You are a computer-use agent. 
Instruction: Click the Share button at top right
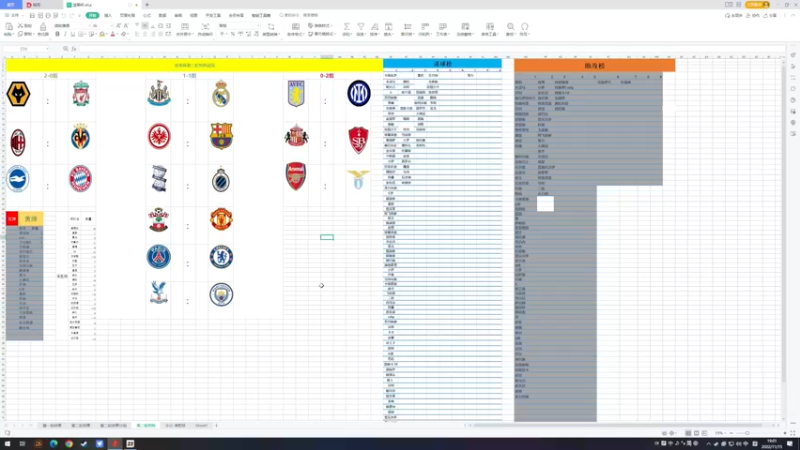770,15
